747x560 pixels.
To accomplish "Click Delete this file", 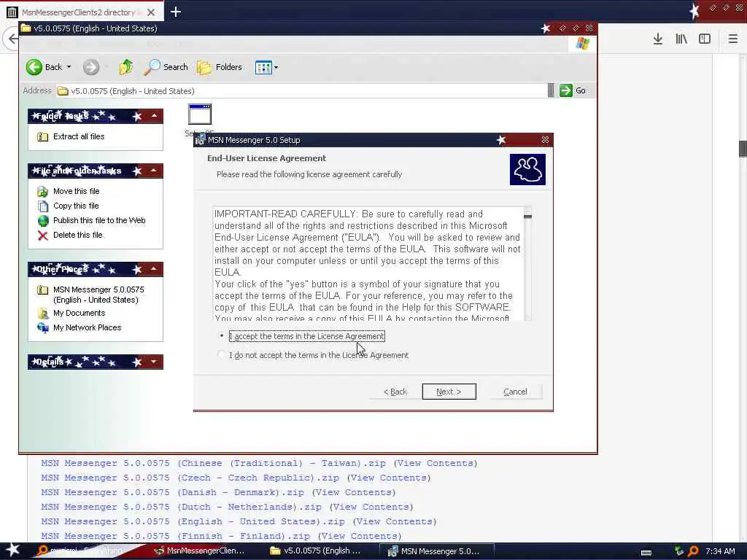I will coord(77,235).
